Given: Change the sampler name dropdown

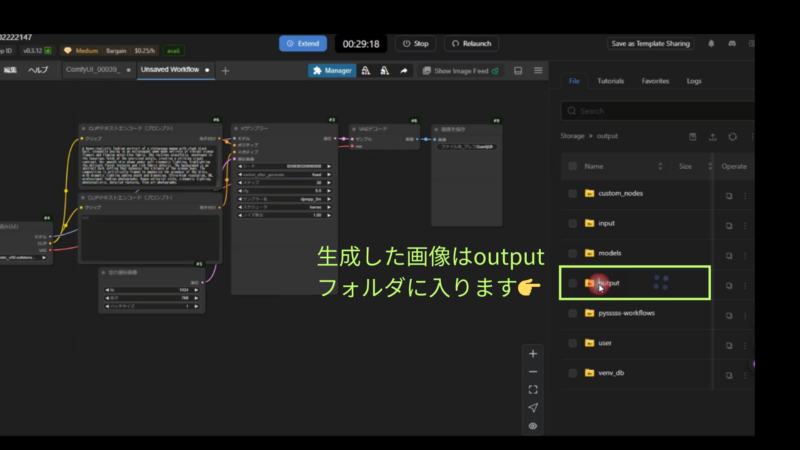Looking at the screenshot, I should 284,199.
